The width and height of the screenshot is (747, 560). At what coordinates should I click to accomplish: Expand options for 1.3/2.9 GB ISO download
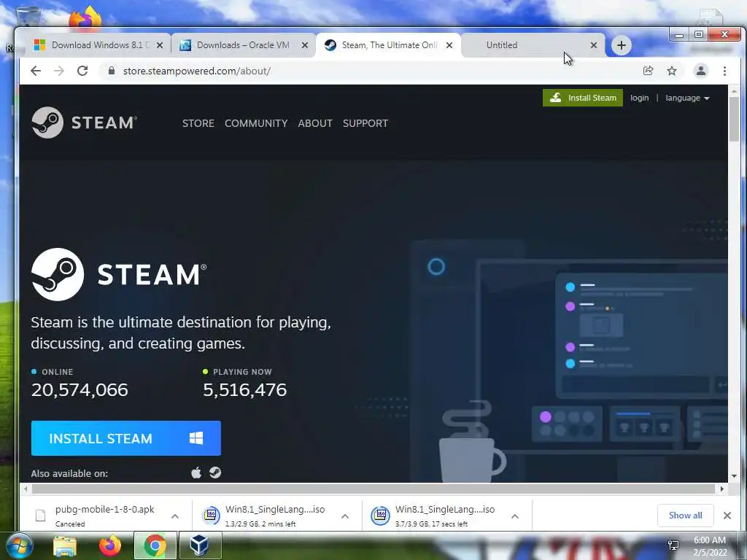pos(345,516)
